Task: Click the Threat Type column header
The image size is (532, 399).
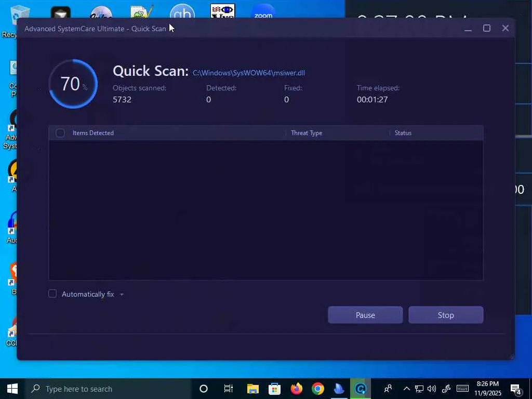Action: coord(307,133)
